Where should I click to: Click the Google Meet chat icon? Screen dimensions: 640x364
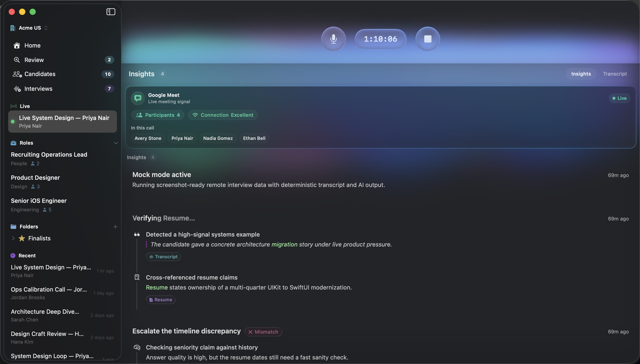(x=138, y=98)
